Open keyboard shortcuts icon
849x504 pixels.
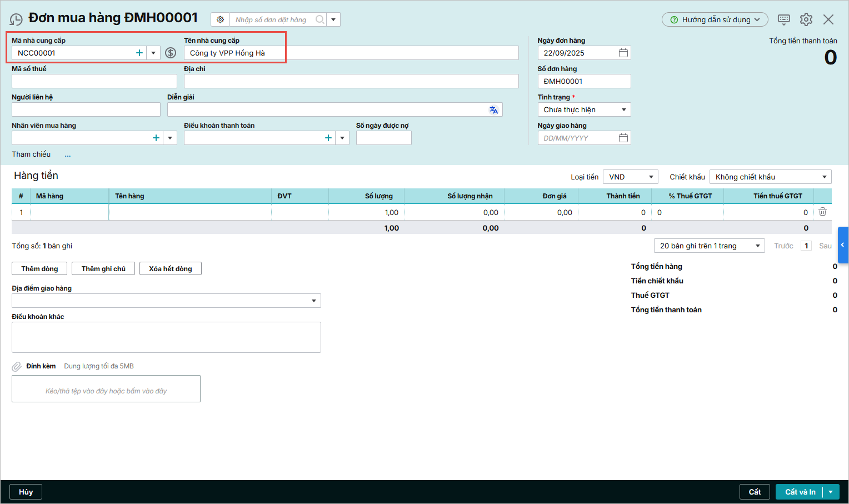pos(783,19)
